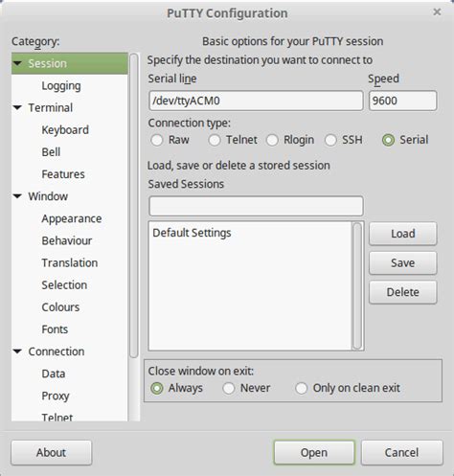Image resolution: width=454 pixels, height=476 pixels.
Task: Open Fonts settings
Action: [55, 329]
